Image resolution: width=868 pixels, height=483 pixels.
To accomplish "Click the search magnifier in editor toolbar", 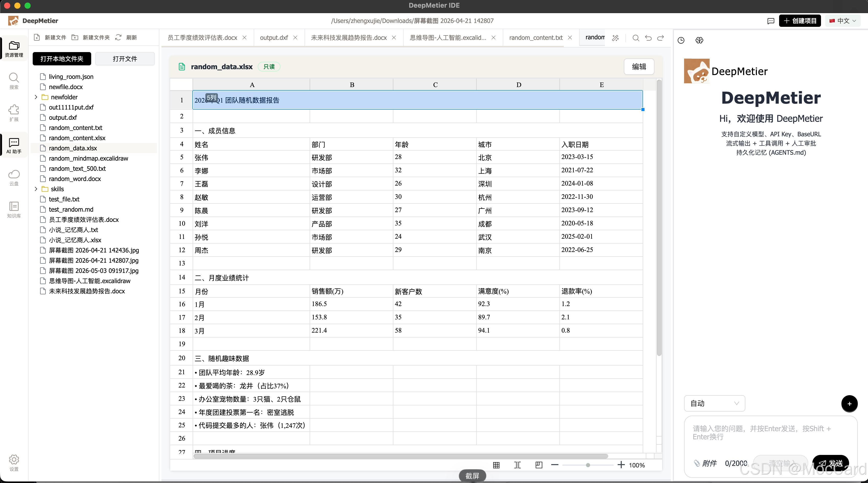I will (636, 38).
